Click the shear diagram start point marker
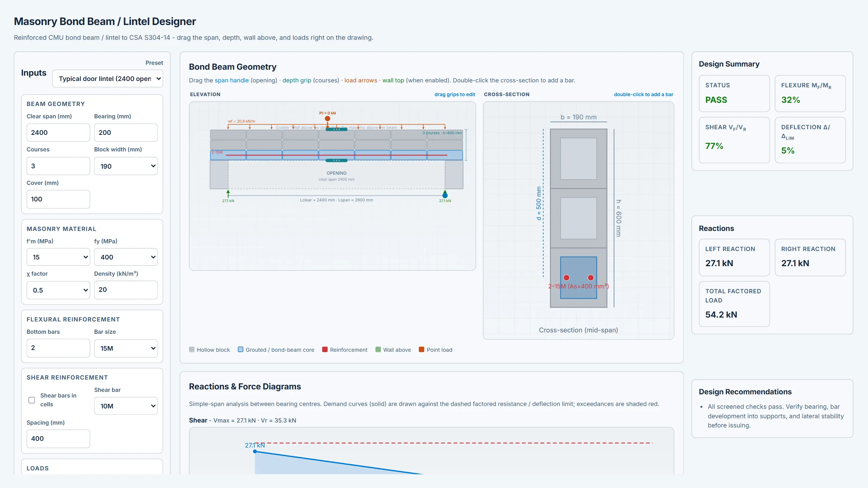Screen dimensions: 868x488 (255, 451)
